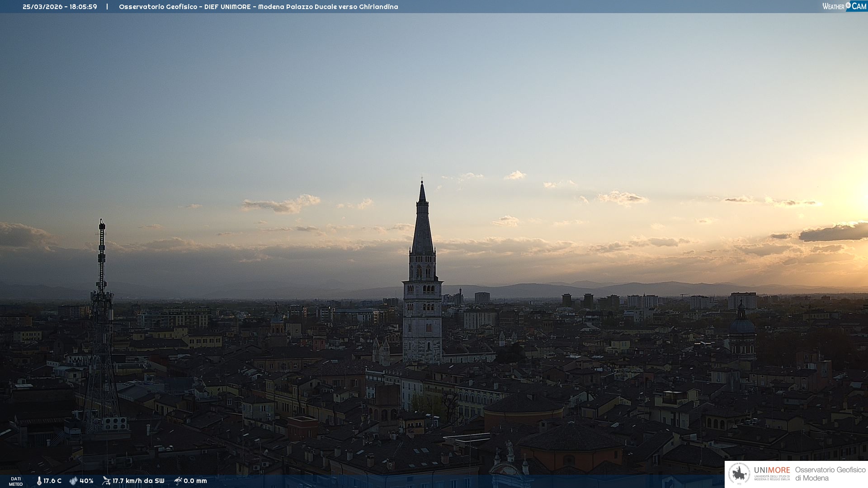Select the 0.0 mm rainfall reading
This screenshot has height=488, width=868.
pos(195,481)
